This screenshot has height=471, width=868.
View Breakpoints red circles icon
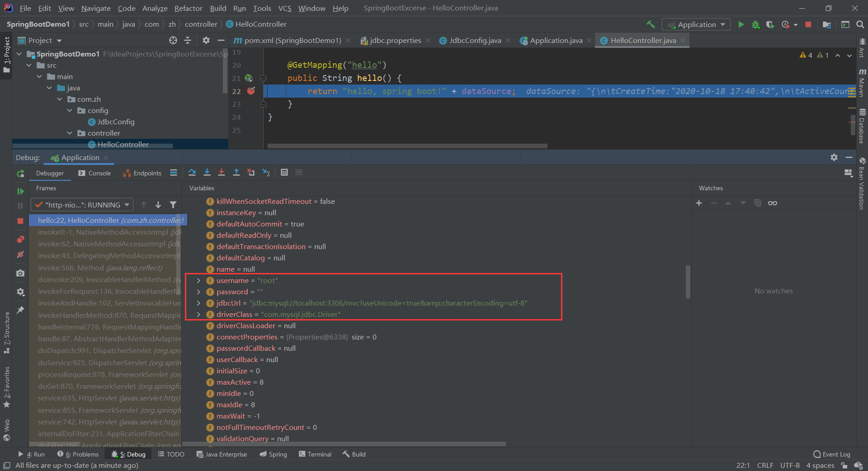tap(20, 239)
